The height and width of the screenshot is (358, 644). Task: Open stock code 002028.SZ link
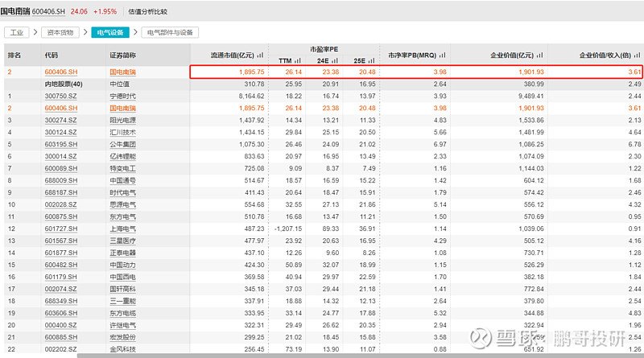pyautogui.click(x=61, y=204)
